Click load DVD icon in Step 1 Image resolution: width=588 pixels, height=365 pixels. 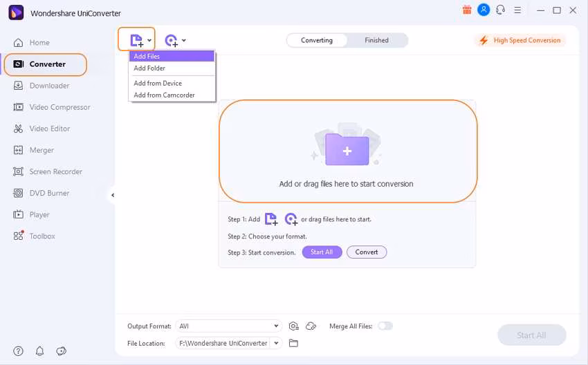pyautogui.click(x=291, y=219)
